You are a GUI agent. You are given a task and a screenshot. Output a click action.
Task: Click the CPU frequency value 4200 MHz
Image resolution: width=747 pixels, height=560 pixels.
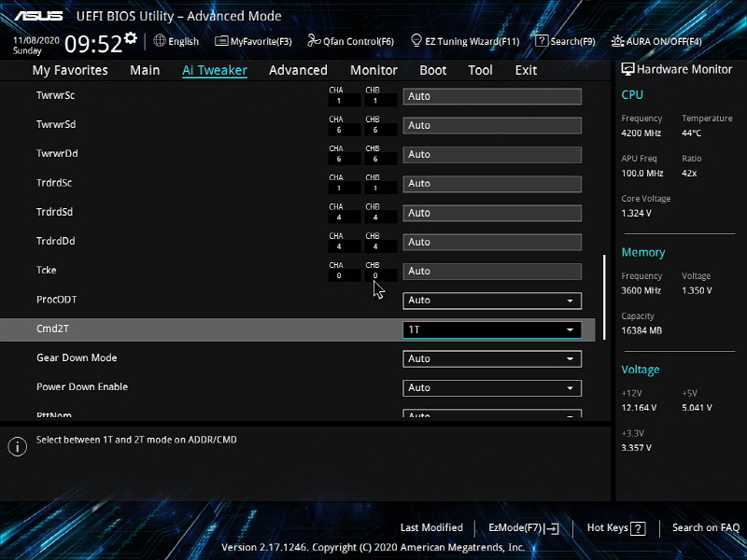click(x=641, y=133)
